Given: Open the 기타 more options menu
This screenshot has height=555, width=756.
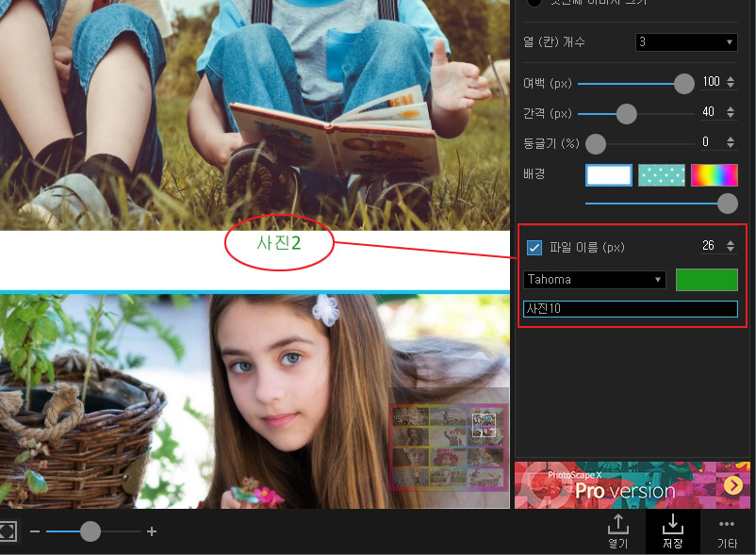Looking at the screenshot, I should pos(727,532).
